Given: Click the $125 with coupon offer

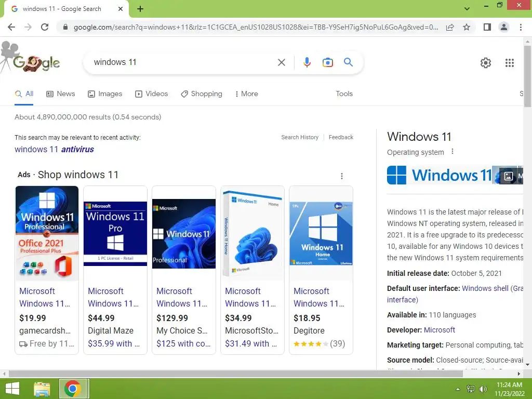Looking at the screenshot, I should [183, 344].
